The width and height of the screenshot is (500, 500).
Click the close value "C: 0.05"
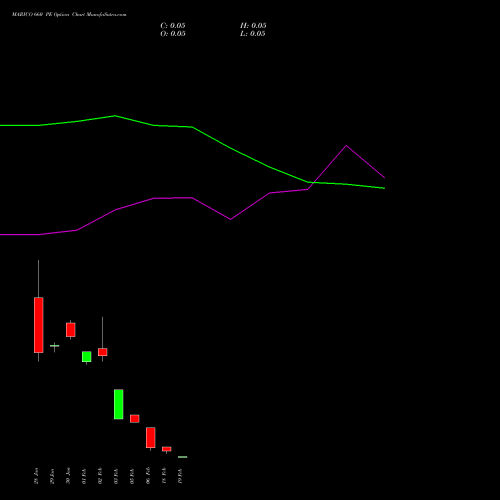pos(173,26)
